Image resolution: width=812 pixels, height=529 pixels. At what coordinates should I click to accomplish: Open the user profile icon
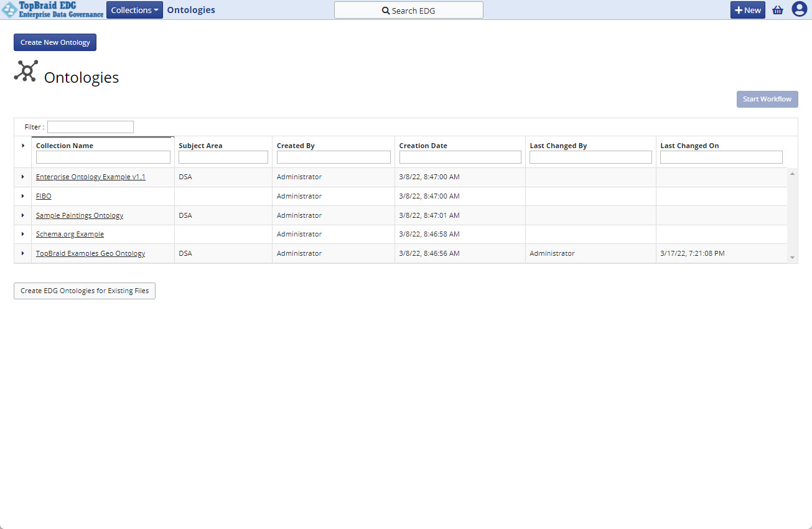(x=799, y=9)
